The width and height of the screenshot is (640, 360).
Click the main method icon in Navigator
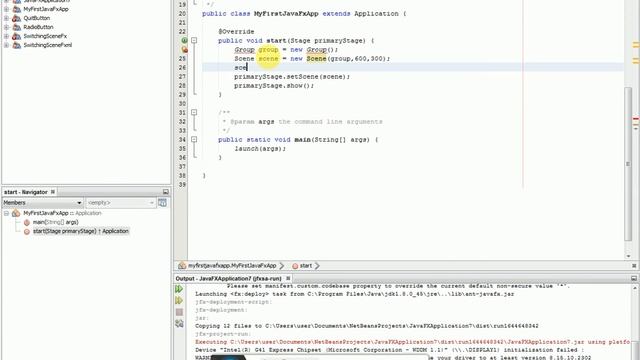27,222
